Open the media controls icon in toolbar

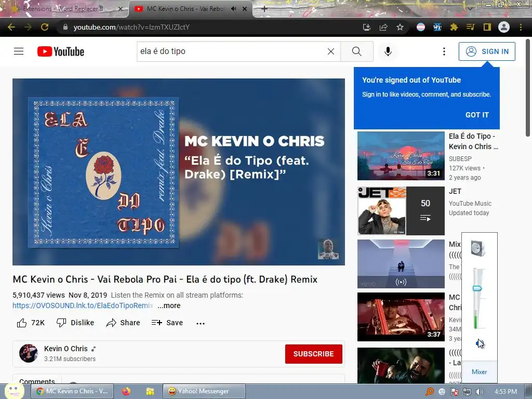(x=471, y=27)
